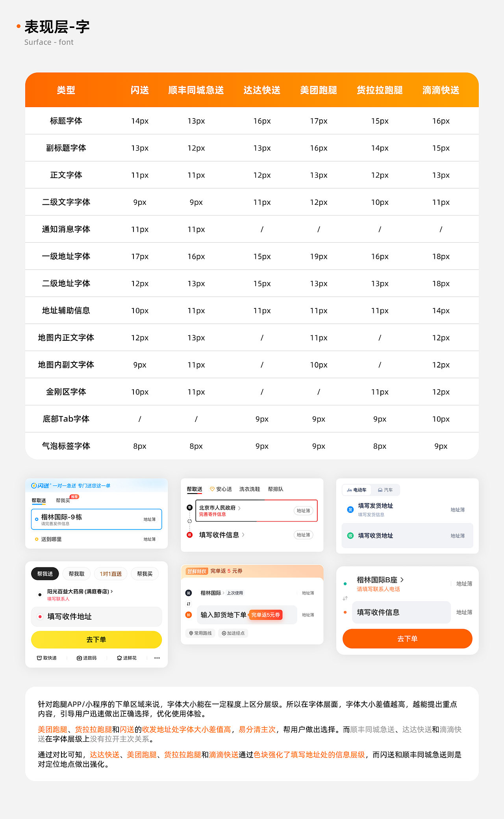Click the 填写收货地址 field

point(407,536)
